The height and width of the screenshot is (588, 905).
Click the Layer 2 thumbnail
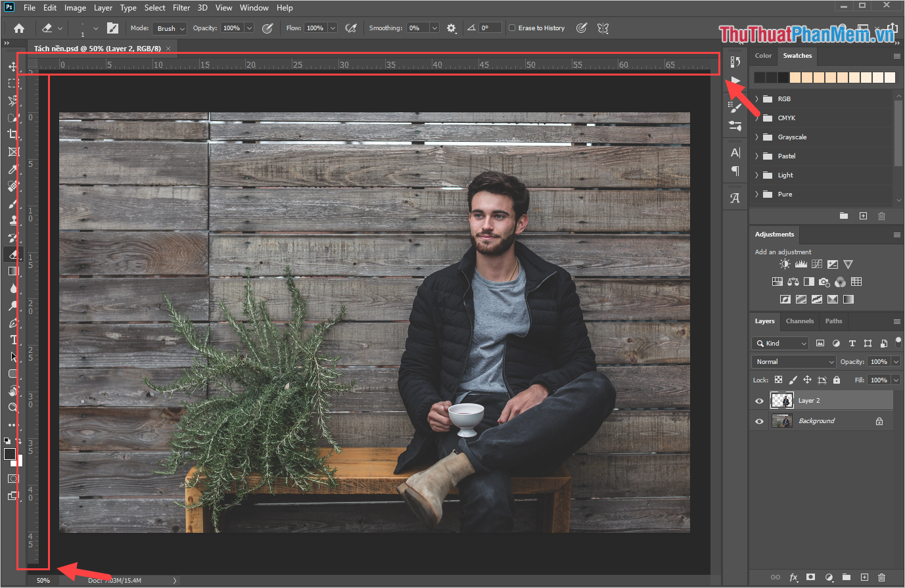tap(781, 401)
